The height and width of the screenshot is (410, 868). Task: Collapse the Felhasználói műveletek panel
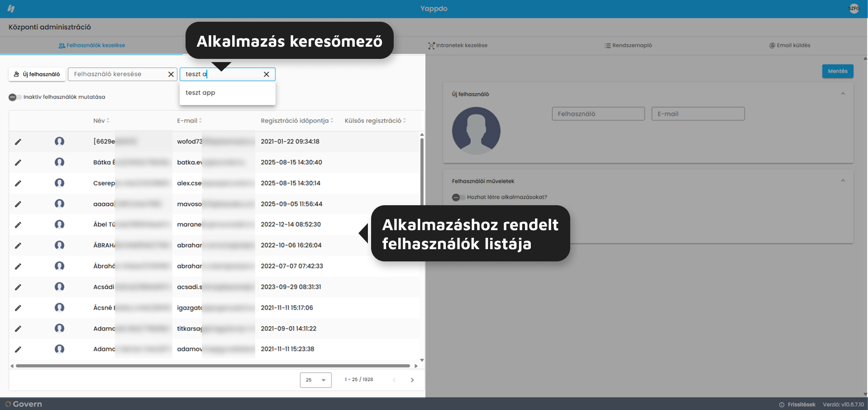coord(843,181)
